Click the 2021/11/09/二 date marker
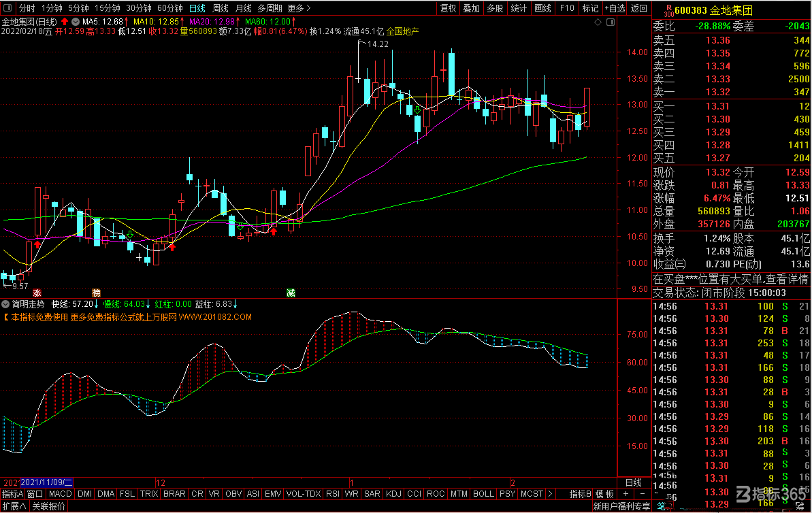The height and width of the screenshot is (513, 812). coord(46,482)
